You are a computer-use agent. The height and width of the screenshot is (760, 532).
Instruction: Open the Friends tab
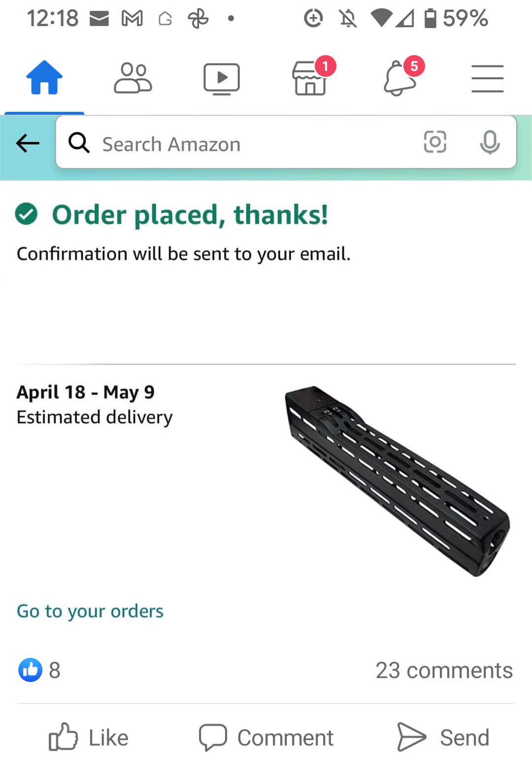(133, 78)
